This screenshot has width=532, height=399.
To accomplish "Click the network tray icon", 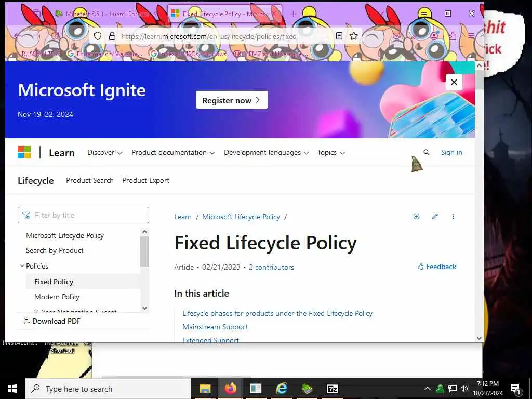I will tap(453, 389).
